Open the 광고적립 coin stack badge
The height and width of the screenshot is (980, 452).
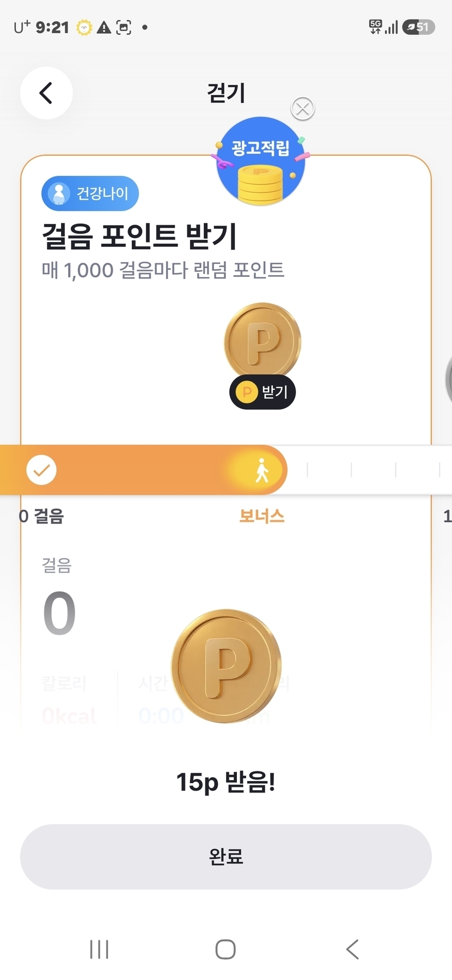click(x=261, y=161)
